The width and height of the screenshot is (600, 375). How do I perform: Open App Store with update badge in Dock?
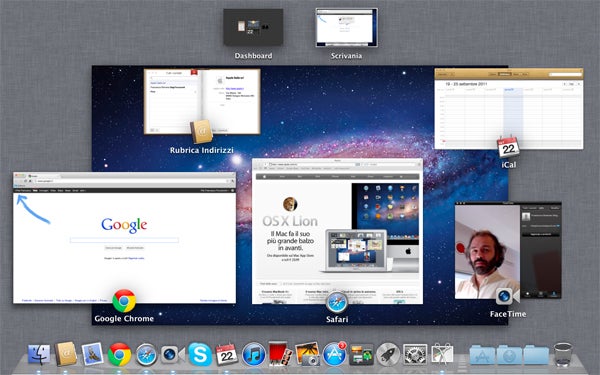tap(334, 354)
